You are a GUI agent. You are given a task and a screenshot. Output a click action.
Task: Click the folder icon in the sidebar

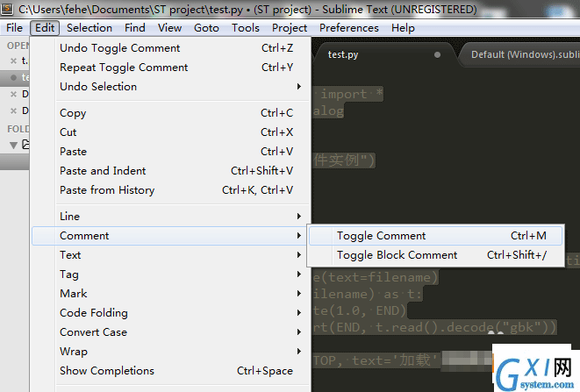pos(25,144)
